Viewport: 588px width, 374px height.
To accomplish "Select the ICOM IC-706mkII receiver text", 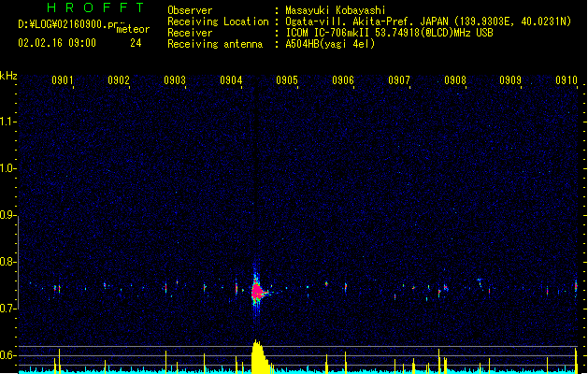I will tap(389, 33).
